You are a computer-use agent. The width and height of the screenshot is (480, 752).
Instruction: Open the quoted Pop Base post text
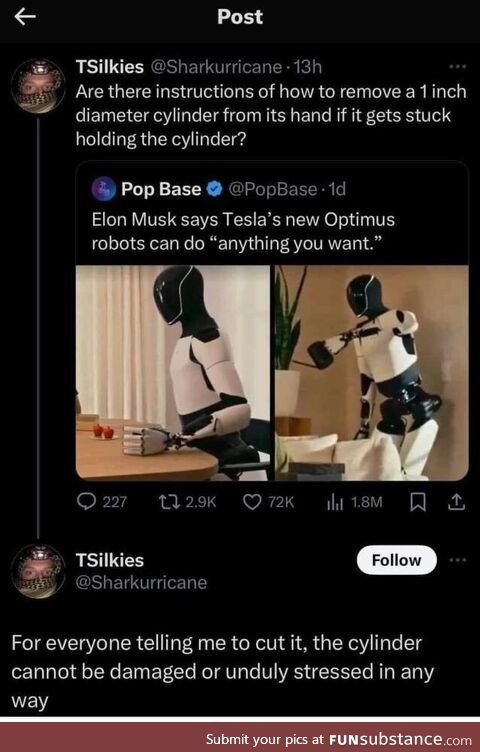coord(243,232)
